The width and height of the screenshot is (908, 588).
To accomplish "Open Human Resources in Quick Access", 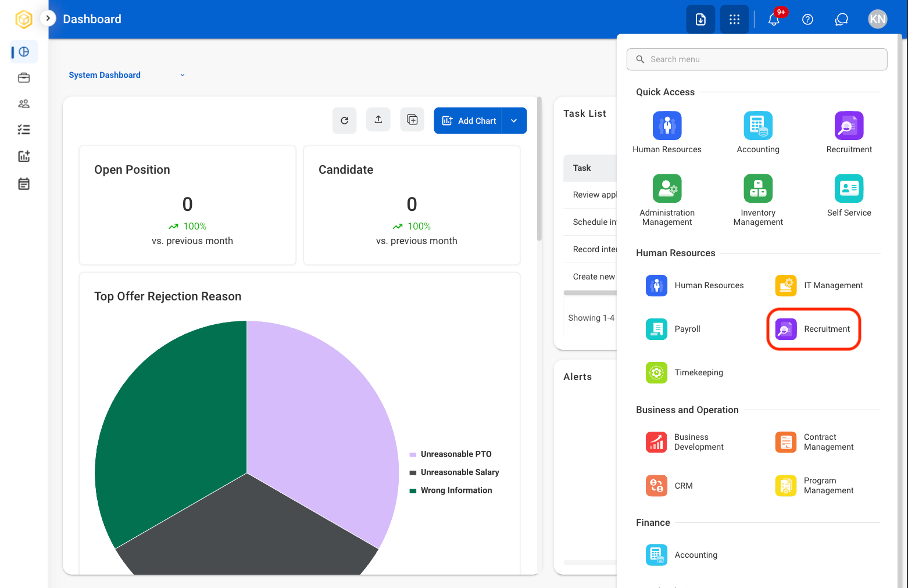I will click(x=667, y=132).
